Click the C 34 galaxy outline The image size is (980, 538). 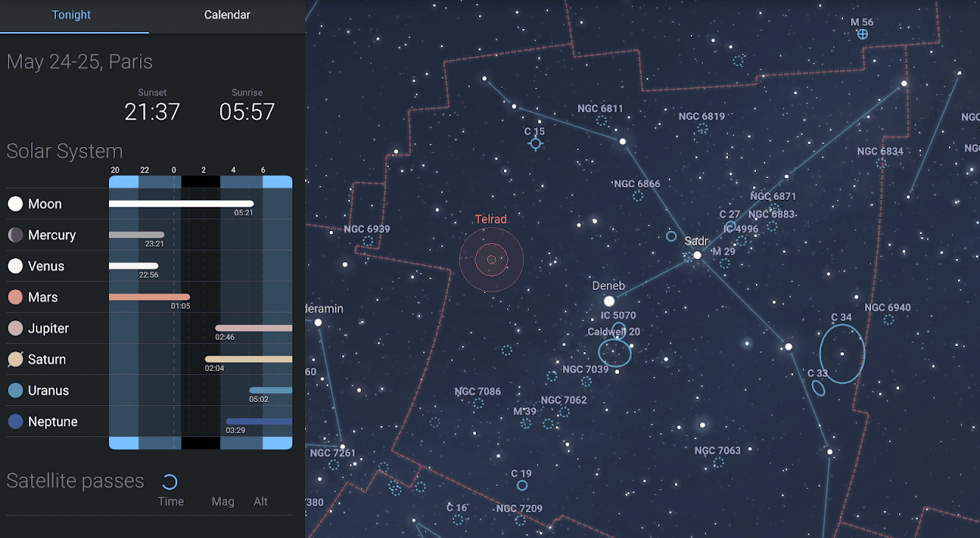click(842, 353)
